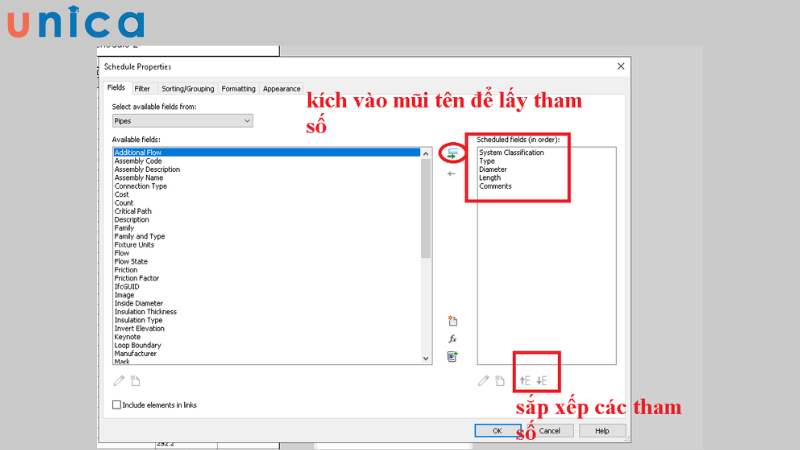
Task: Select Critical Path field
Action: [x=133, y=211]
